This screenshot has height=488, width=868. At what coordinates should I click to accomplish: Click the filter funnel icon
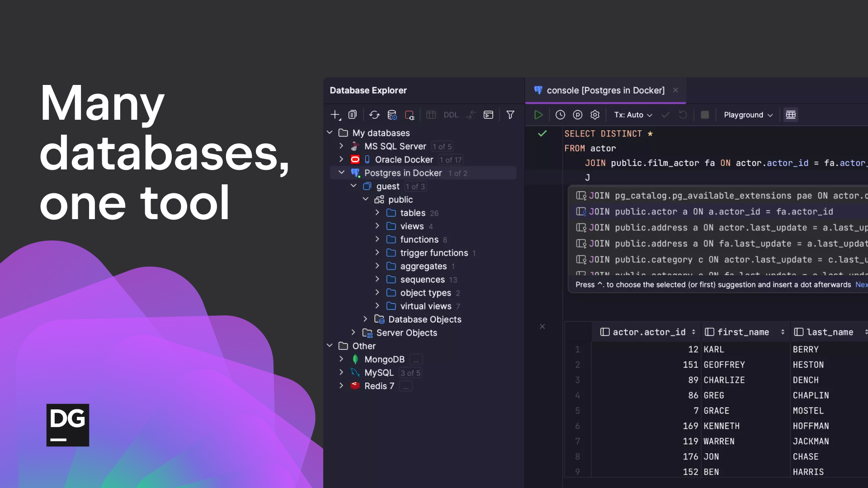[x=510, y=115]
